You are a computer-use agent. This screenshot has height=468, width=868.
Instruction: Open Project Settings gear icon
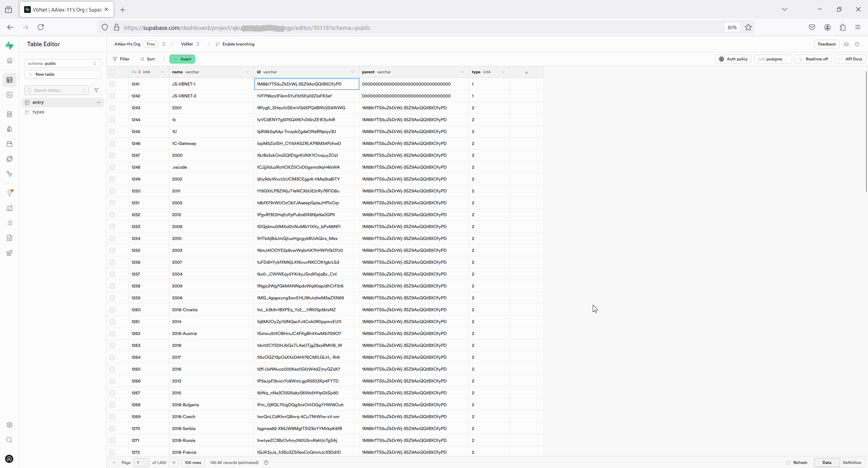(9, 425)
